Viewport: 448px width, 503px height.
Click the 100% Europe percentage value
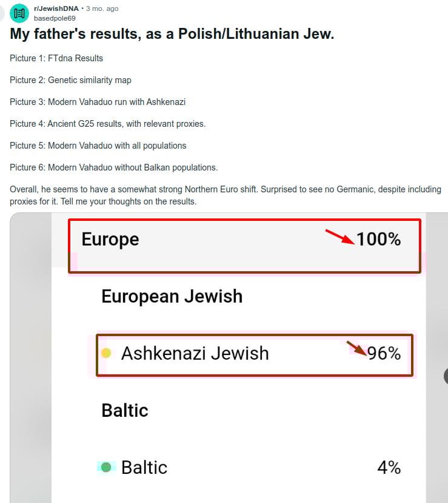(x=378, y=239)
